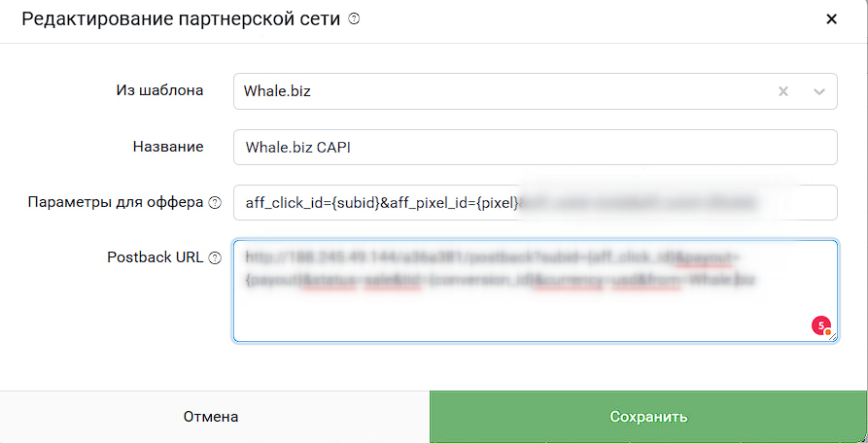Viewport: 868px width, 443px height.
Task: Click the underlined payout word in the Postback URL
Action: [x=712, y=257]
